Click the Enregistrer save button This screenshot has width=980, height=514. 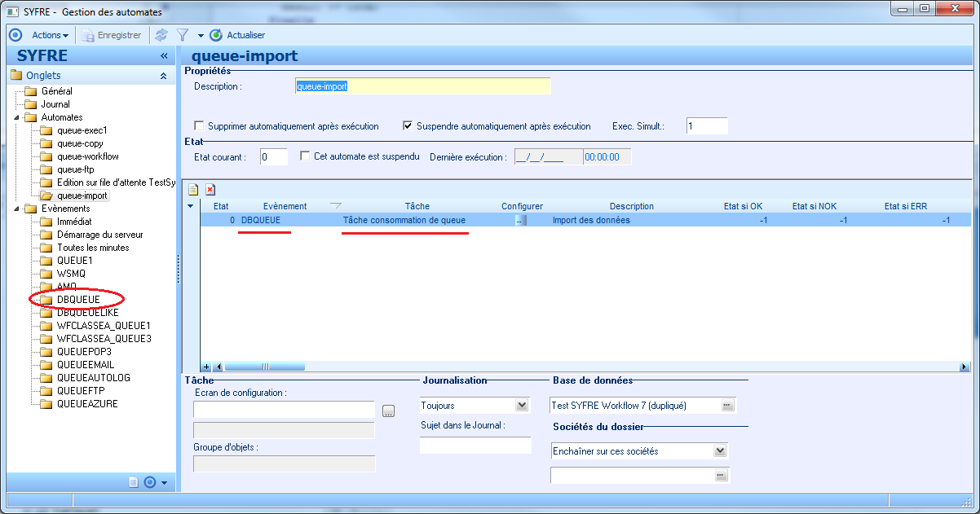[111, 35]
